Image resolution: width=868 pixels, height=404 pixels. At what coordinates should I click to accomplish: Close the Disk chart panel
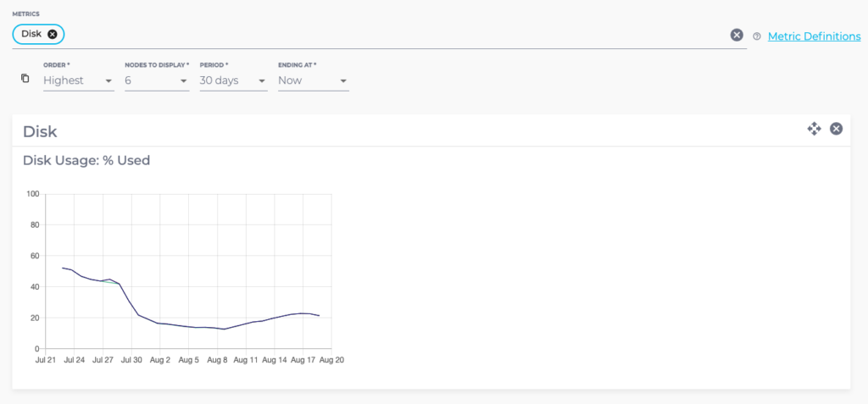[836, 129]
